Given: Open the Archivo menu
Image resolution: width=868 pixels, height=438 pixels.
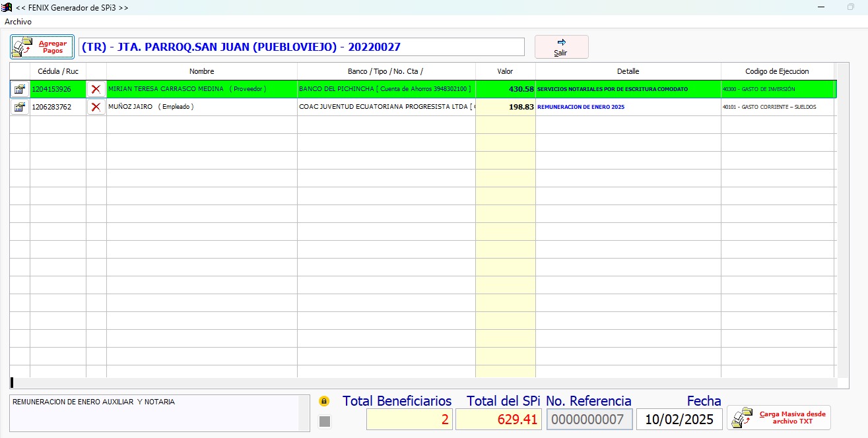Looking at the screenshot, I should point(18,22).
